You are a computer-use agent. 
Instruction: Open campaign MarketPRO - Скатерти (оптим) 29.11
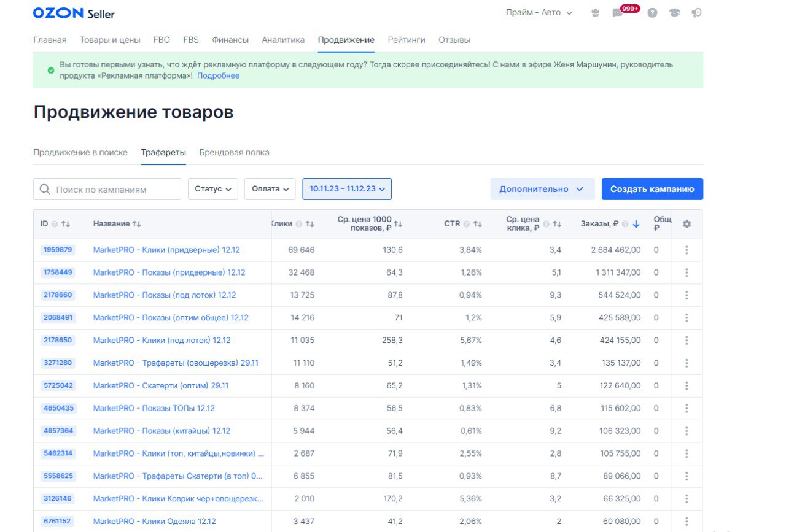tap(161, 386)
